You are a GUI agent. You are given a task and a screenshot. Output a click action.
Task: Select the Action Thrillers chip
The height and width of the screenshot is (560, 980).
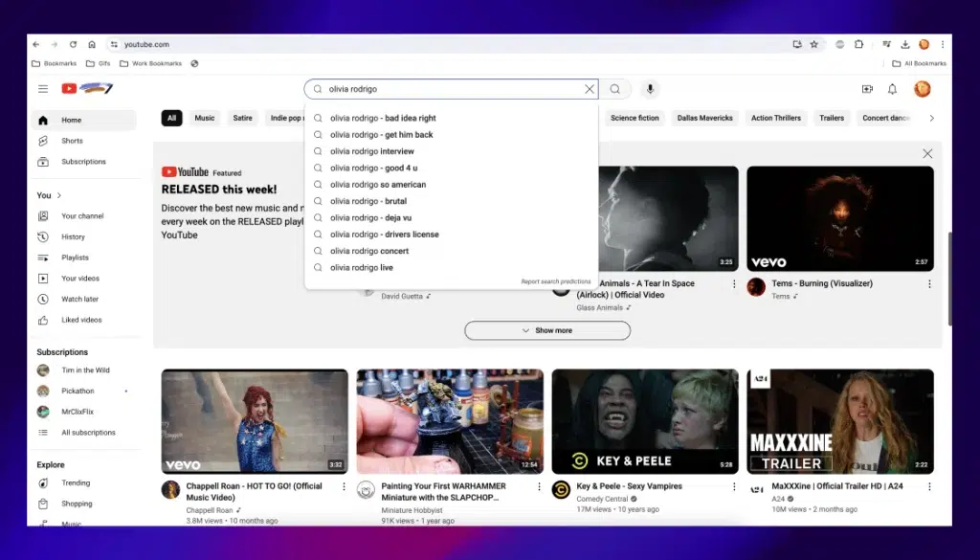(x=775, y=118)
